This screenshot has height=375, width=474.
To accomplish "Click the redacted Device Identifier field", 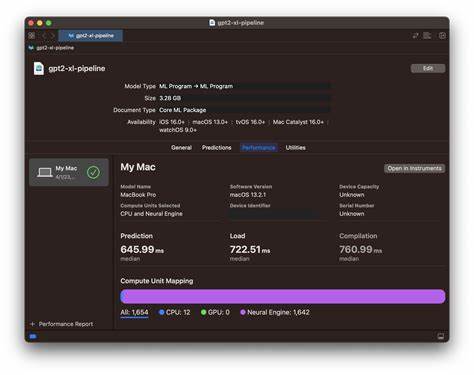I will [274, 214].
